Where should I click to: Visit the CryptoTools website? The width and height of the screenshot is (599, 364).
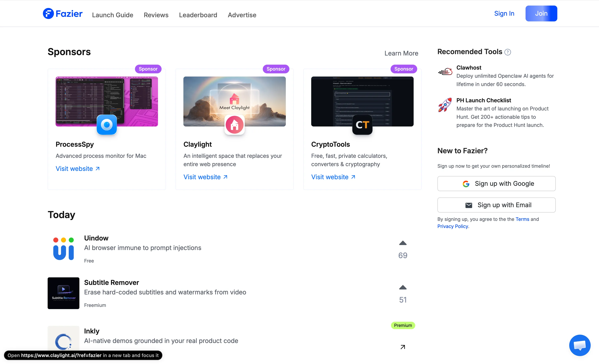pyautogui.click(x=333, y=177)
